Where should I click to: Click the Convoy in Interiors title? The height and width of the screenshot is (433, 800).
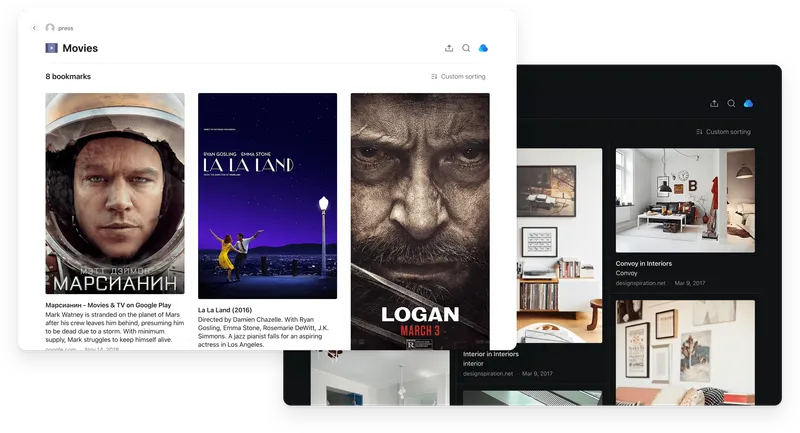(x=643, y=264)
